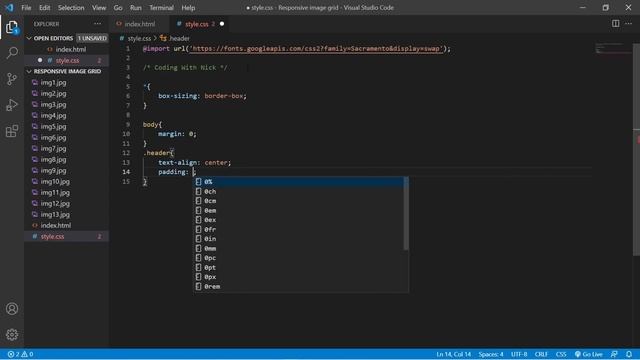Open the Edit menu

tap(44, 8)
